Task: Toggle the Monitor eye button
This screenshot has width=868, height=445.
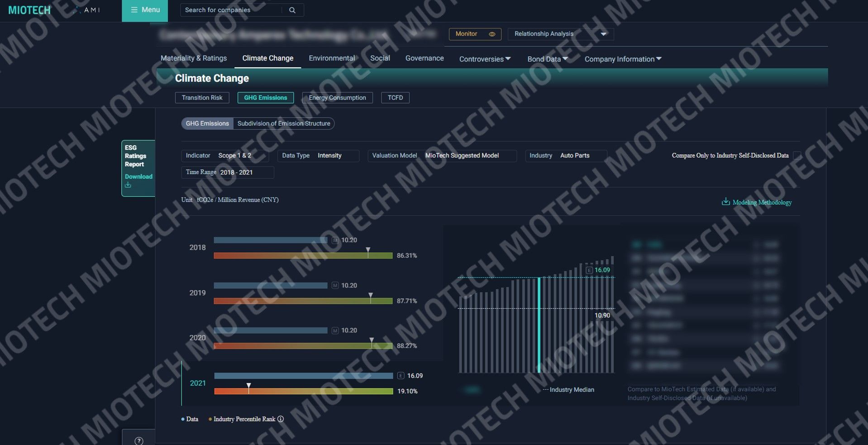Action: point(475,34)
